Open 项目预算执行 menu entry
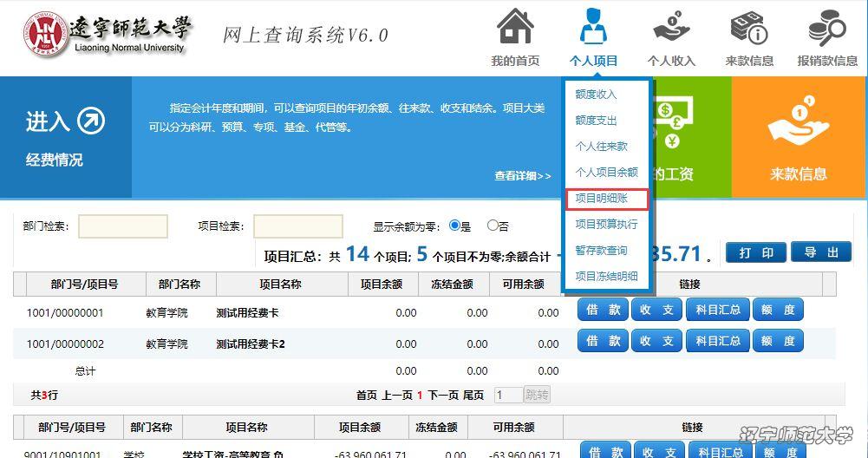868x458 pixels. 606,225
